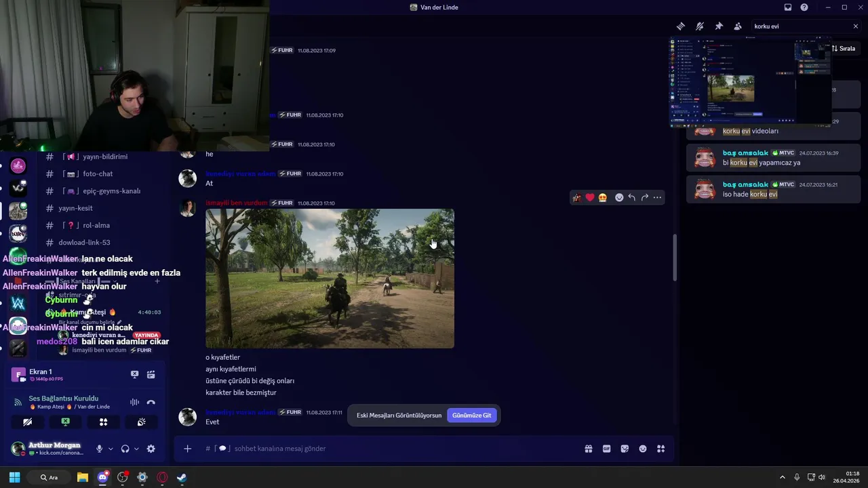Toggle the member list icon
The height and width of the screenshot is (488, 868).
[738, 26]
